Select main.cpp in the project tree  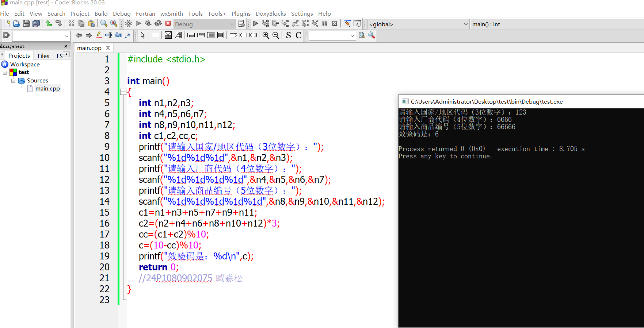[x=47, y=88]
